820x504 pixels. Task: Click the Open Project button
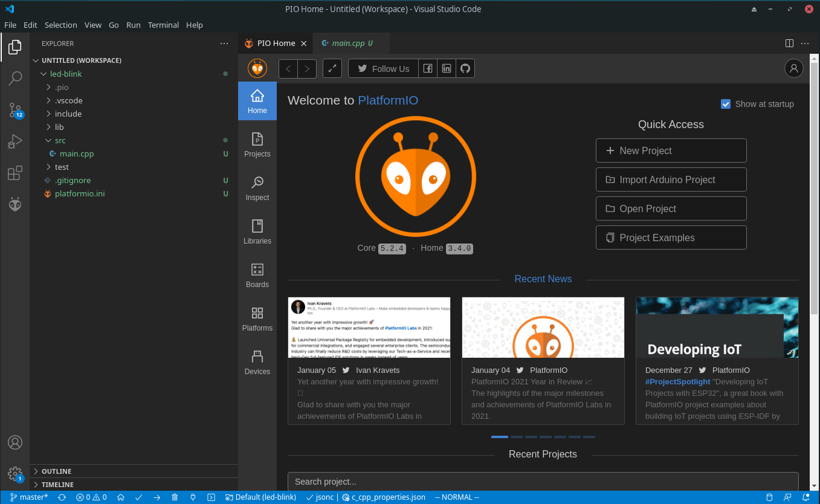pos(671,208)
